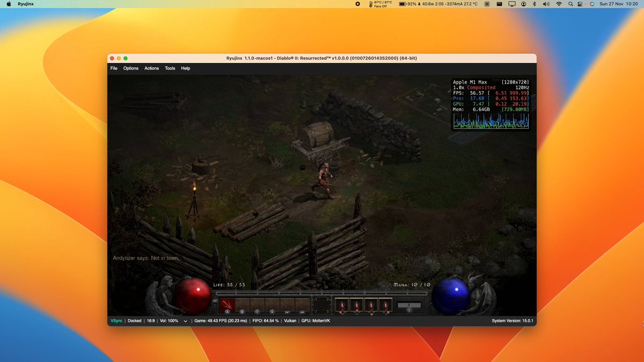Open the Help menu
Image resolution: width=644 pixels, height=362 pixels.
186,68
